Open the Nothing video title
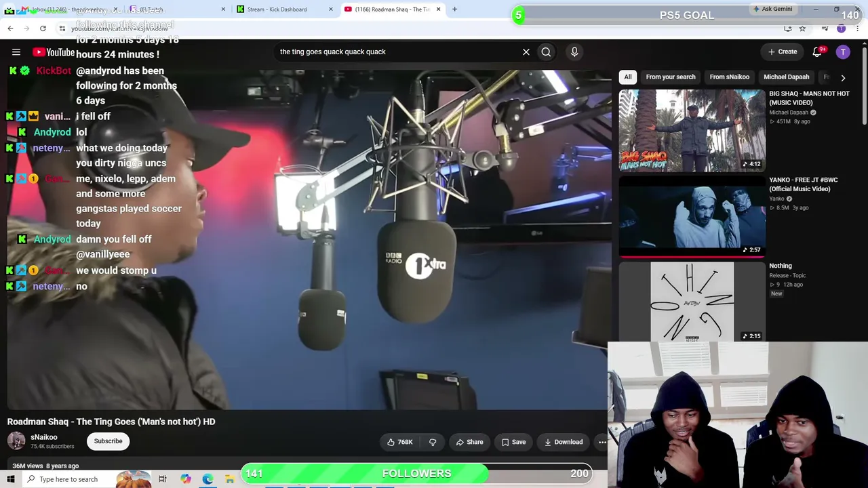The image size is (868, 488). pos(781,266)
